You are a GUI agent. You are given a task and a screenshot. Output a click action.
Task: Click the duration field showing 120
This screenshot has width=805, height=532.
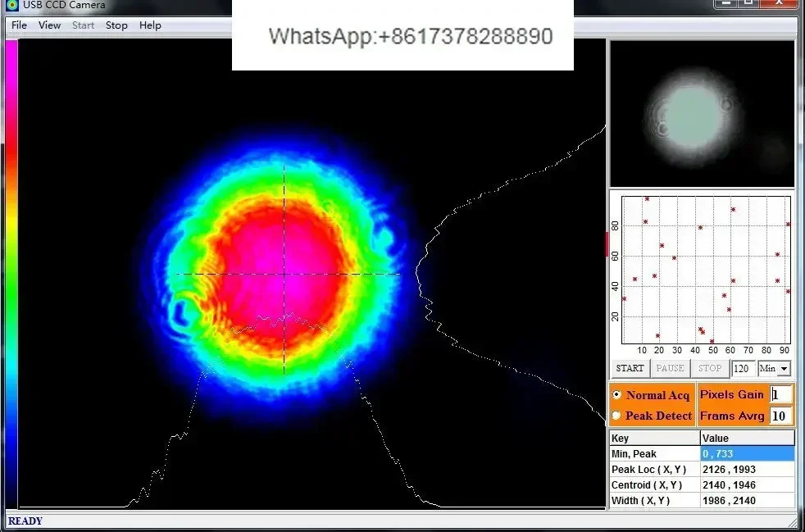(744, 368)
